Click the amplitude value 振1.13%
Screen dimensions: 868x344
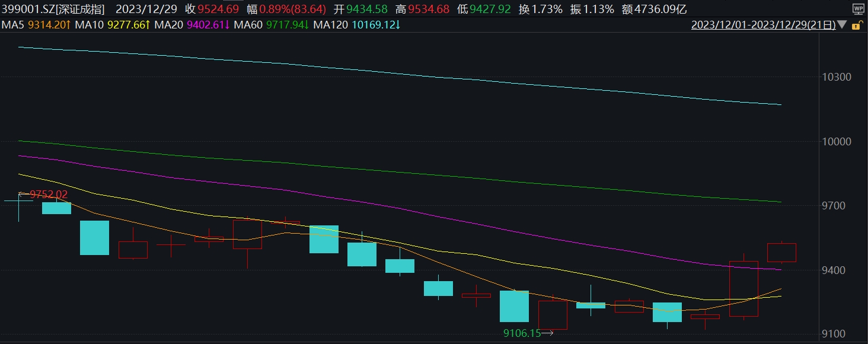click(592, 9)
